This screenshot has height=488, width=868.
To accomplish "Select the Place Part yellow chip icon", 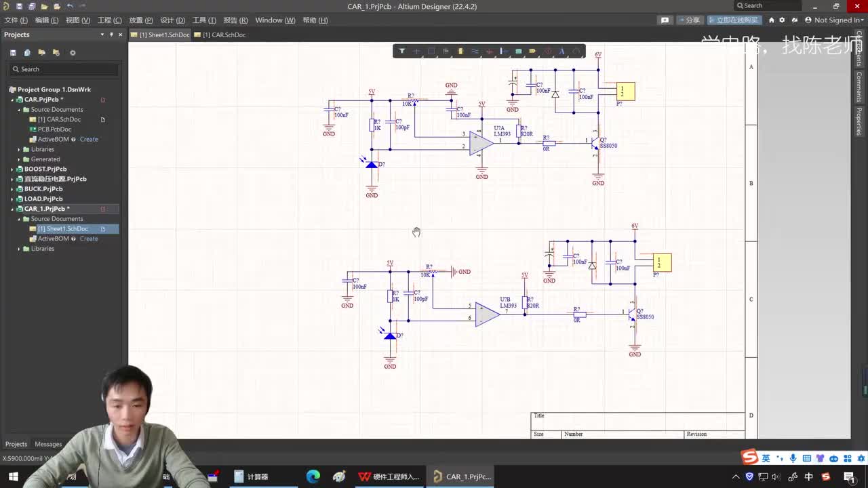I will (460, 52).
